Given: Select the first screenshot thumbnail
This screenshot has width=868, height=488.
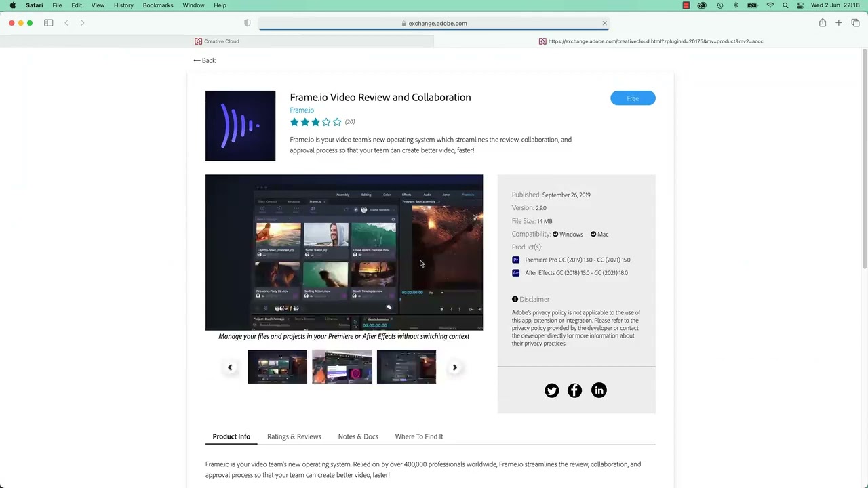Looking at the screenshot, I should [277, 367].
